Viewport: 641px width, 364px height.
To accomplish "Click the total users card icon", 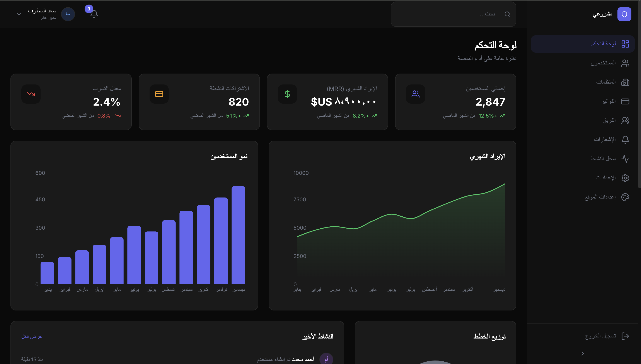I will [x=416, y=94].
